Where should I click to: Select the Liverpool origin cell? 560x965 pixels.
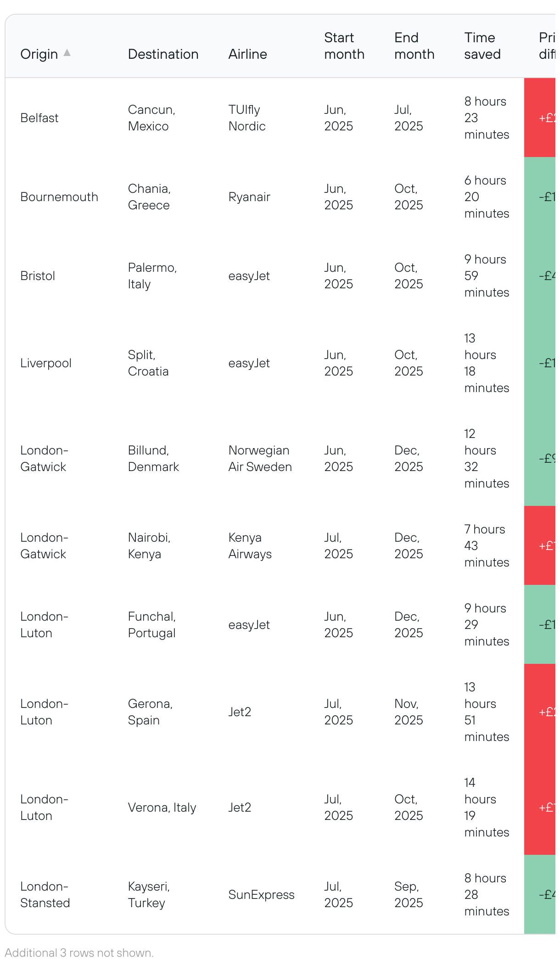pos(46,363)
